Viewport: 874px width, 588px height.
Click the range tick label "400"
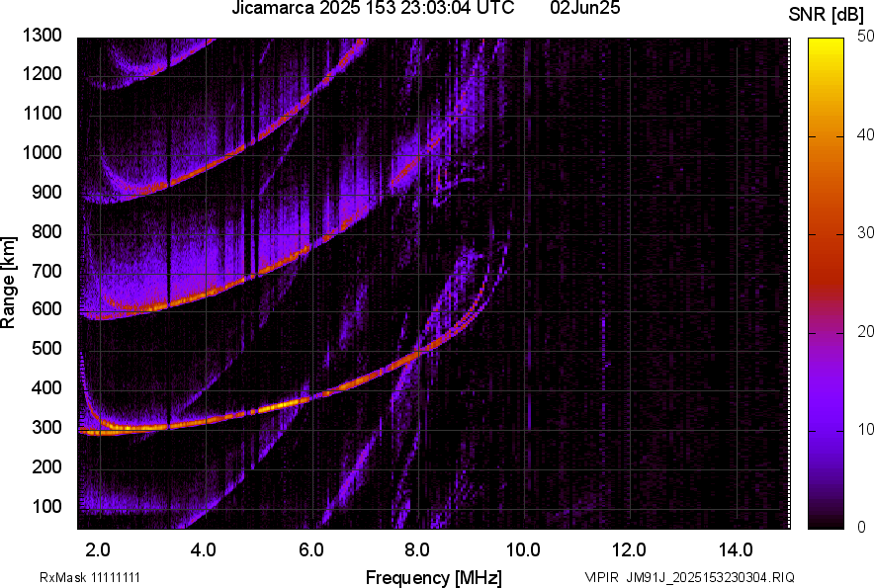click(x=46, y=388)
